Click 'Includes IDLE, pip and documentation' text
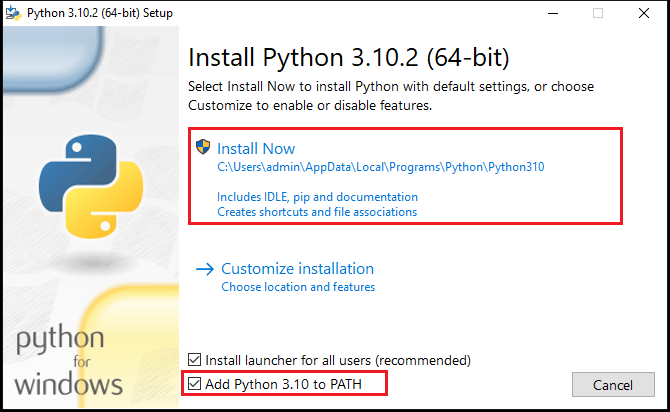This screenshot has width=670, height=412. point(317,197)
